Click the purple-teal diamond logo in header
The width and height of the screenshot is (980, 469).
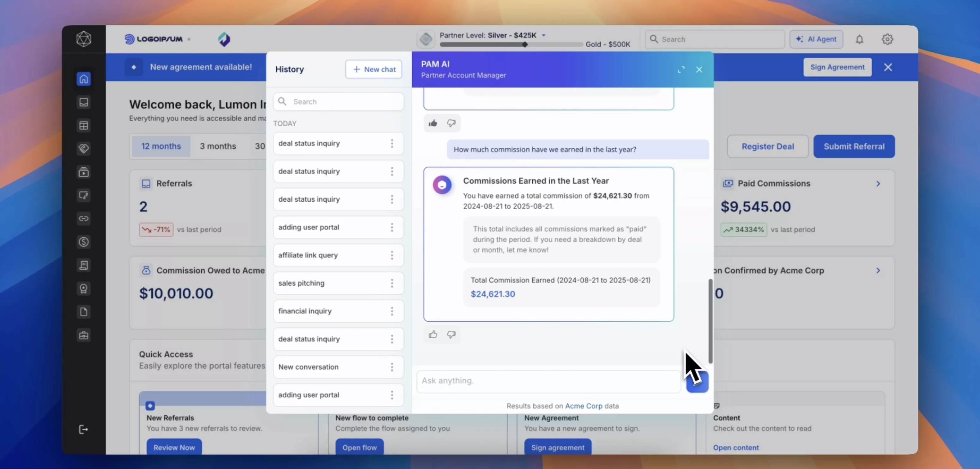[x=224, y=39]
